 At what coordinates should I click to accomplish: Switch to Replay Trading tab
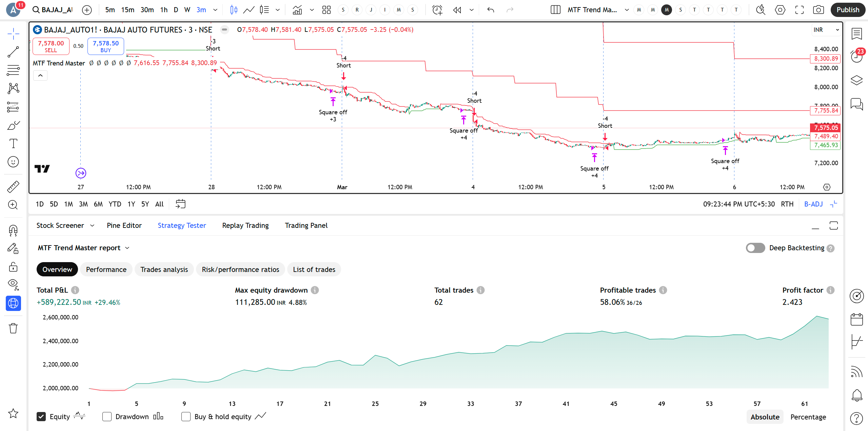pyautogui.click(x=245, y=226)
